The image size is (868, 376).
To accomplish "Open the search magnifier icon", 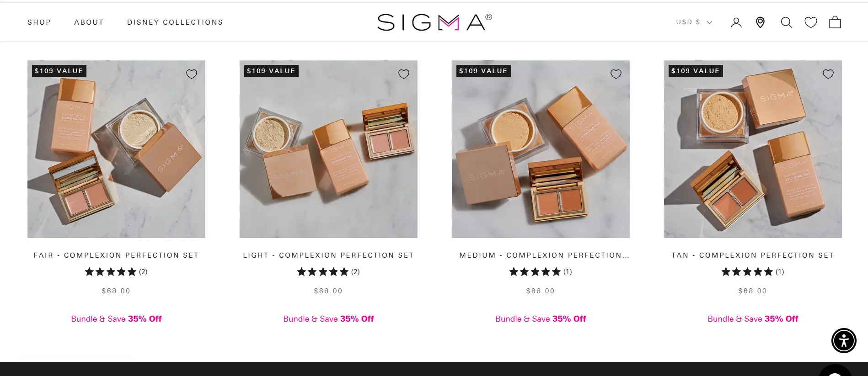I will pos(786,22).
